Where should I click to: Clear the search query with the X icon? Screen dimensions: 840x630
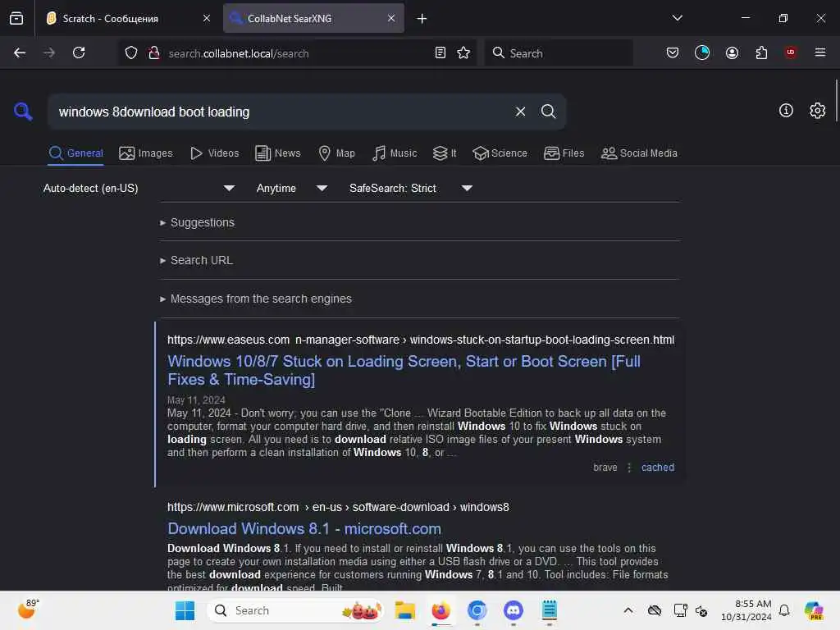520,112
